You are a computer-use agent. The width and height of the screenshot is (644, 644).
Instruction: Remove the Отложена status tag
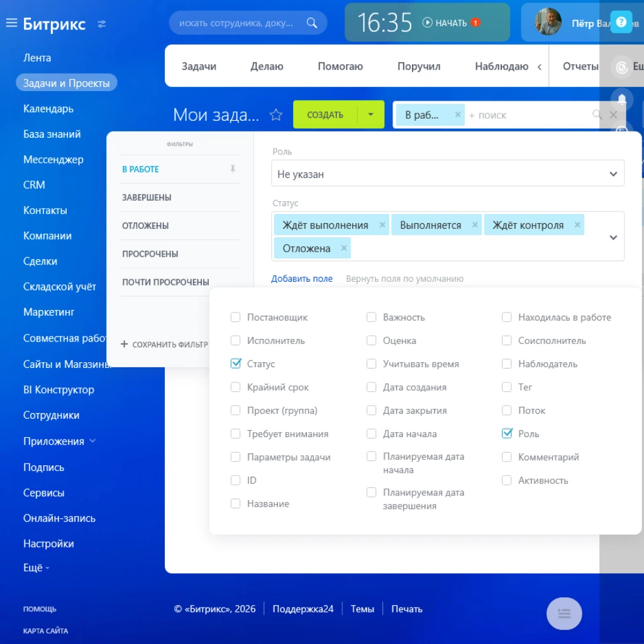[343, 248]
